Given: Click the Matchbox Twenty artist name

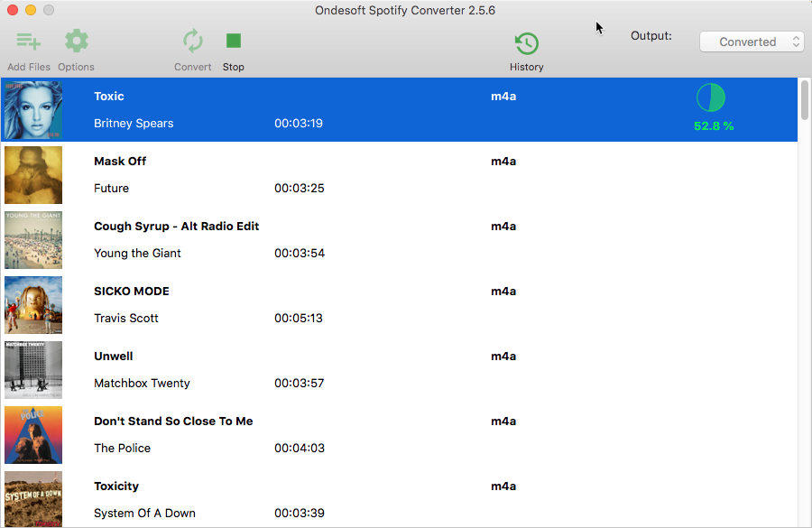Looking at the screenshot, I should tap(142, 383).
